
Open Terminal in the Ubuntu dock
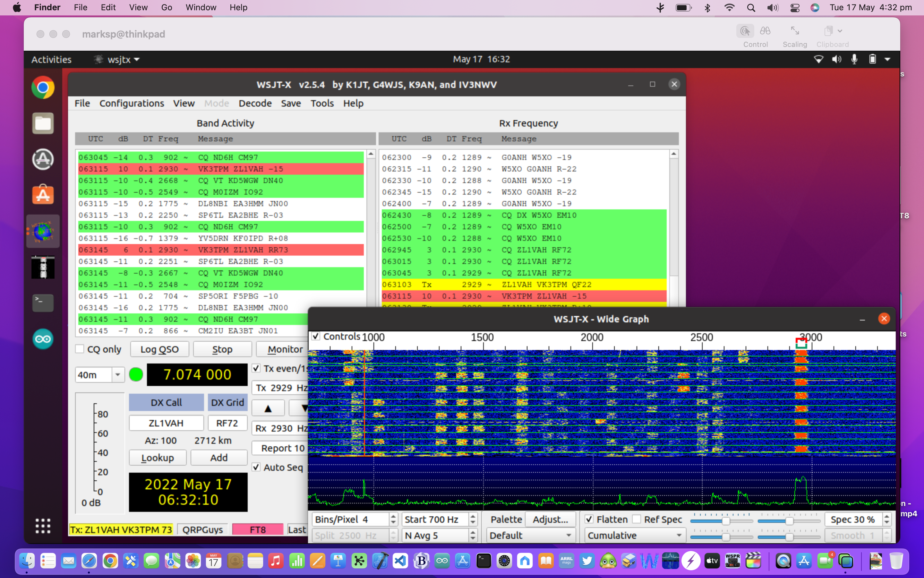click(x=43, y=303)
